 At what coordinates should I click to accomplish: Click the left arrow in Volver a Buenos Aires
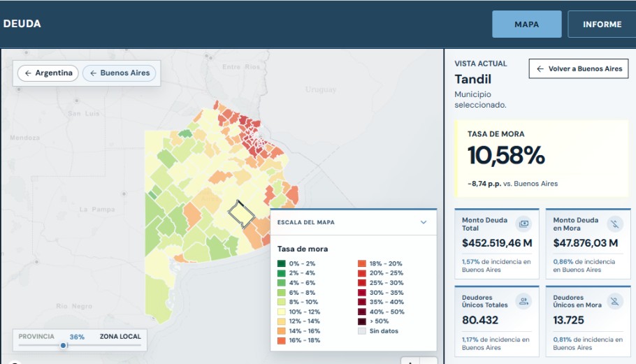[540, 69]
